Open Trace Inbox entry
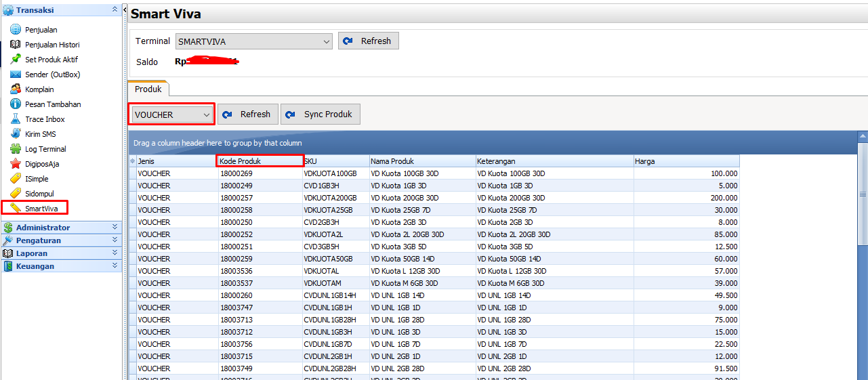Viewport: 868px width, 380px height. (45, 119)
